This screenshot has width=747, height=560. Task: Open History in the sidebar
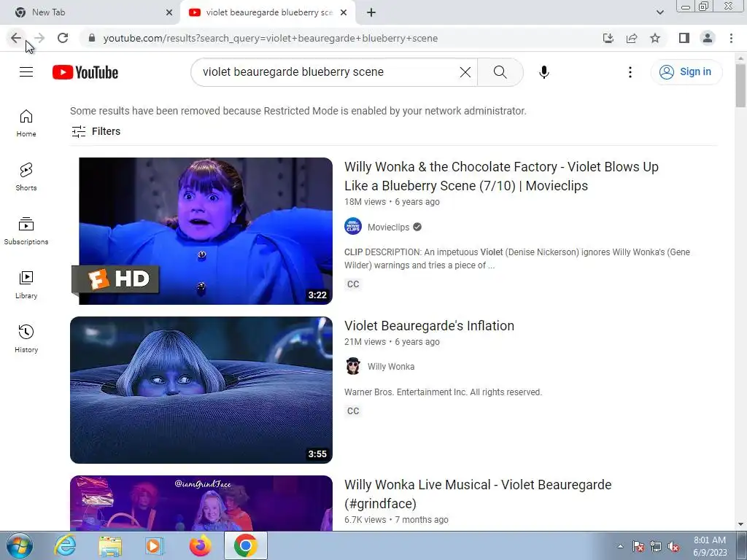(26, 338)
